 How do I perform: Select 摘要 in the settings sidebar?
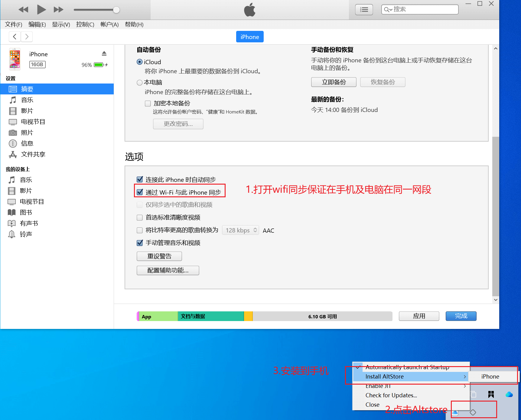coord(57,89)
